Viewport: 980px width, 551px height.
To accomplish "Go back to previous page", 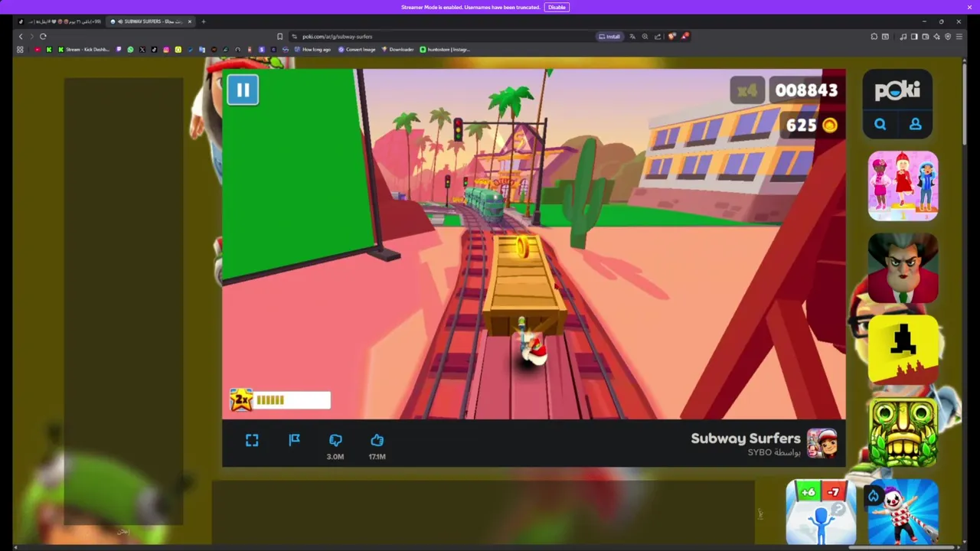I will pos(21,36).
